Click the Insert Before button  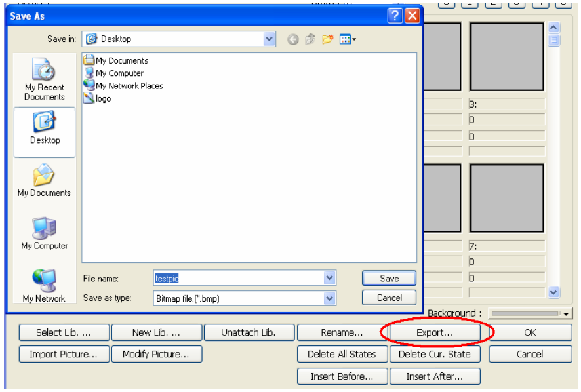pyautogui.click(x=342, y=376)
